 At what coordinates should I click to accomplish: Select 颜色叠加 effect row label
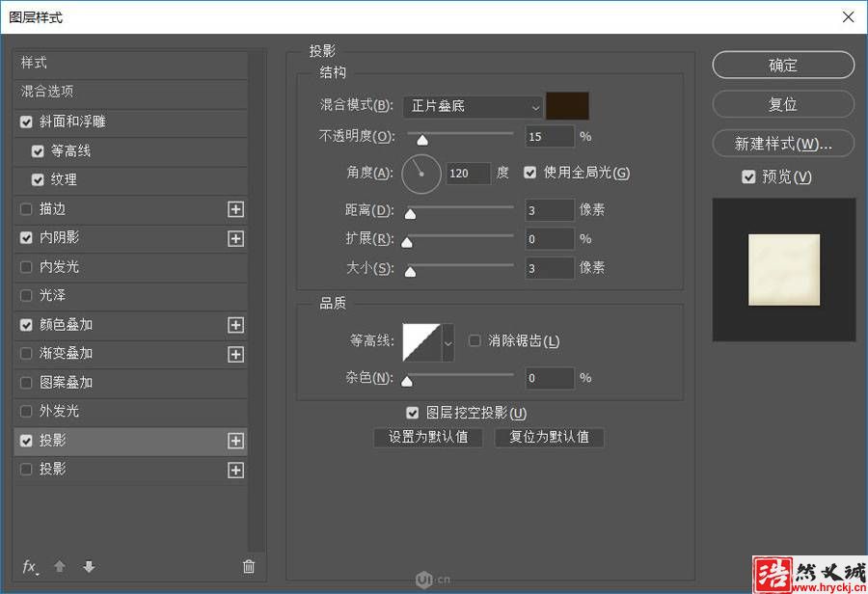pos(66,325)
